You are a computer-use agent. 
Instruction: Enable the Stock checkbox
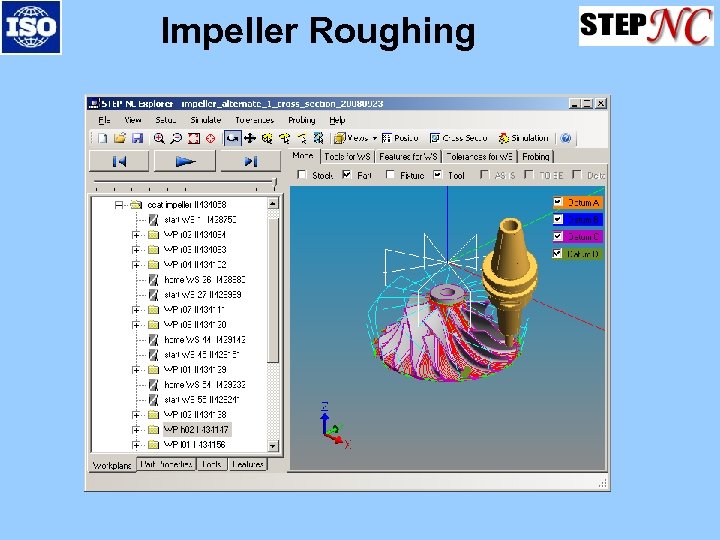click(x=302, y=175)
